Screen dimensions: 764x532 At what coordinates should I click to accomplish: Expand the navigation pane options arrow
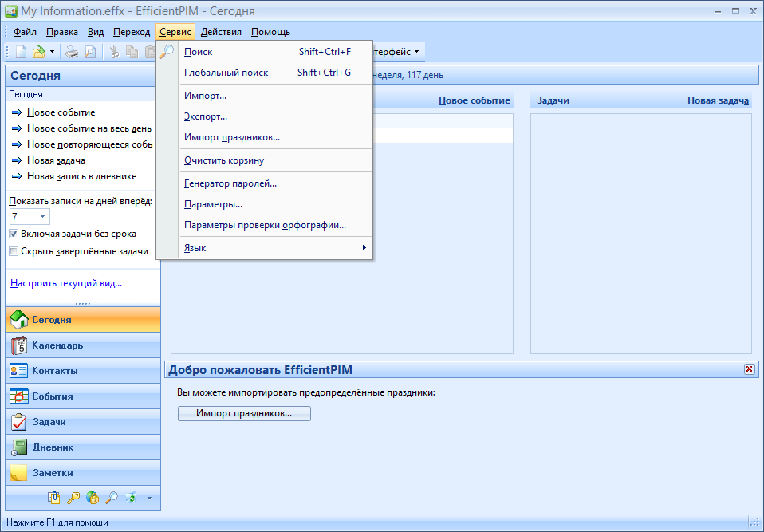150,498
